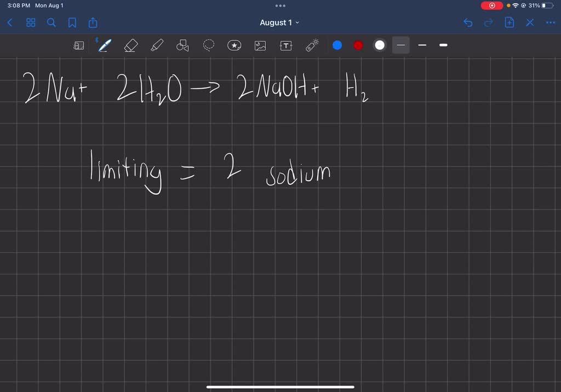Open the presentation options from three dots
The width and height of the screenshot is (561, 392).
click(280, 5)
